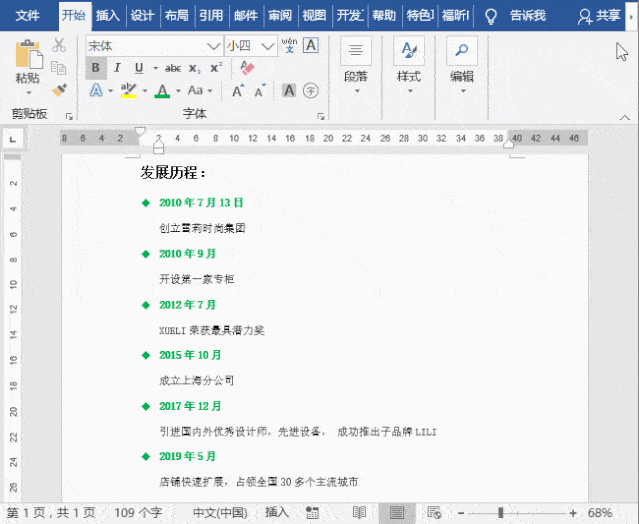This screenshot has width=639, height=524.
Task: Click 68% zoom level
Action: click(600, 513)
